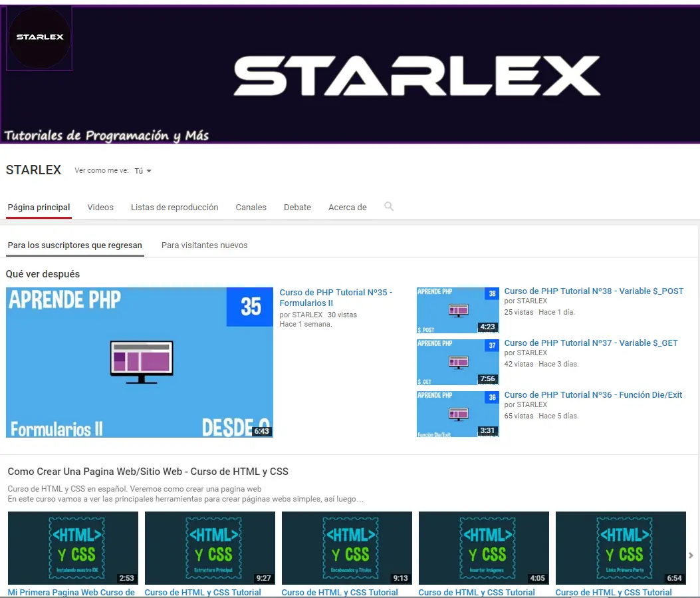Click the STARLEX channel banner image
The image size is (700, 598).
pyautogui.click(x=350, y=74)
